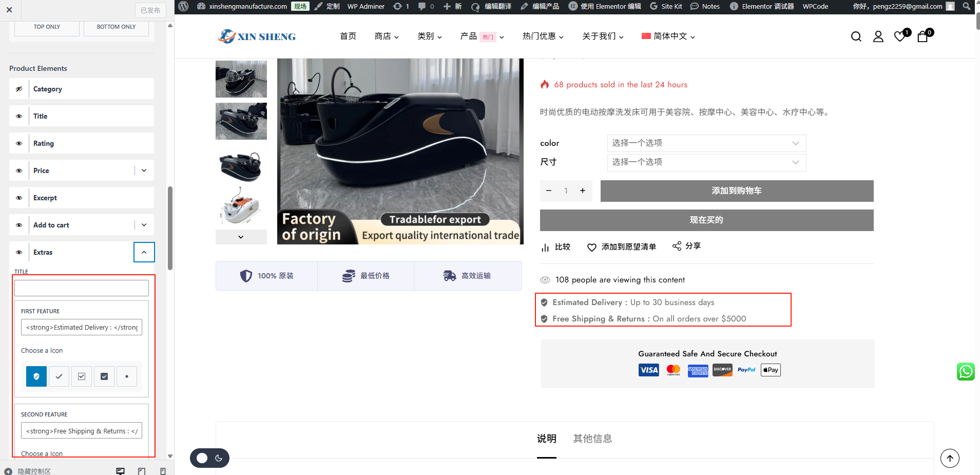Open the shopping bag cart icon
The width and height of the screenshot is (980, 475).
pos(923,36)
